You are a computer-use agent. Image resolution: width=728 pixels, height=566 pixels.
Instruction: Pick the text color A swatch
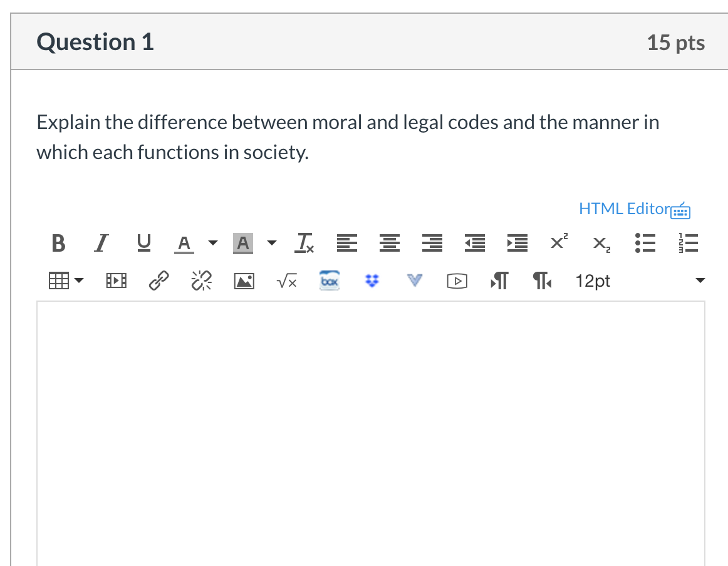(184, 244)
